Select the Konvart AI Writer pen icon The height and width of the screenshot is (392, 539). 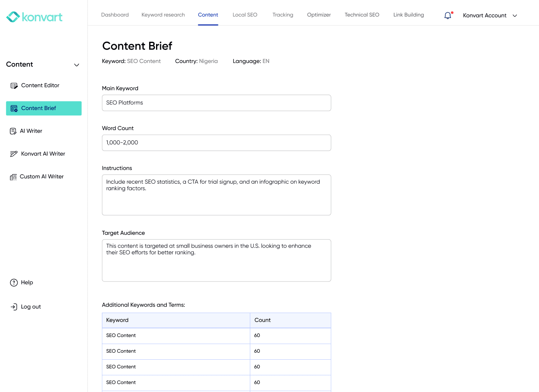coord(14,153)
